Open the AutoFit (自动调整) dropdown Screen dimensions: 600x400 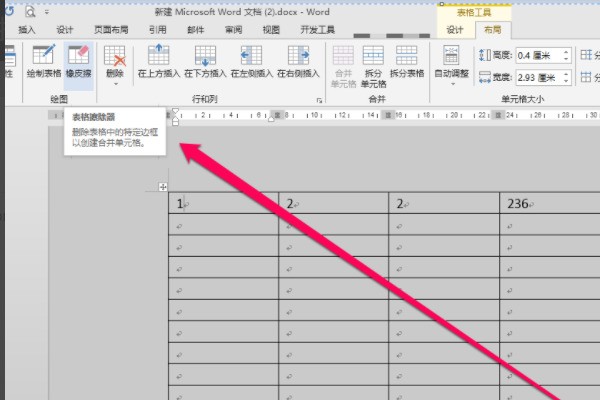click(x=452, y=65)
